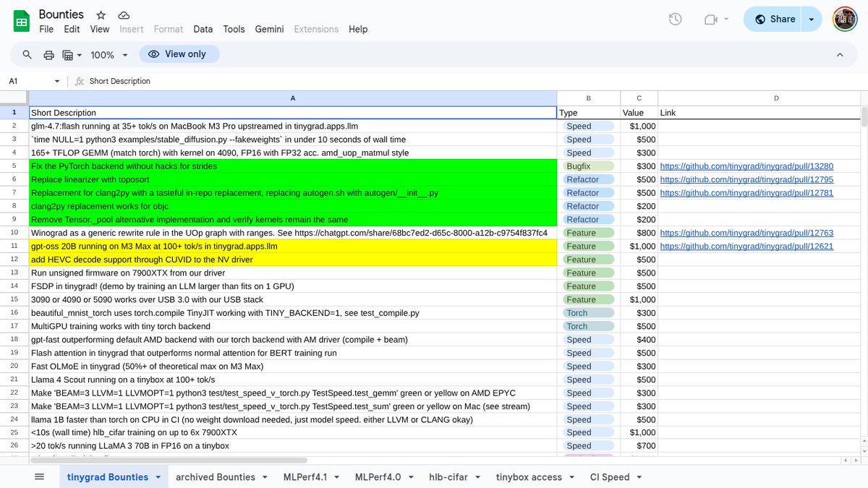Switch to the MLPerf4.0 sheet tab

coord(378,477)
